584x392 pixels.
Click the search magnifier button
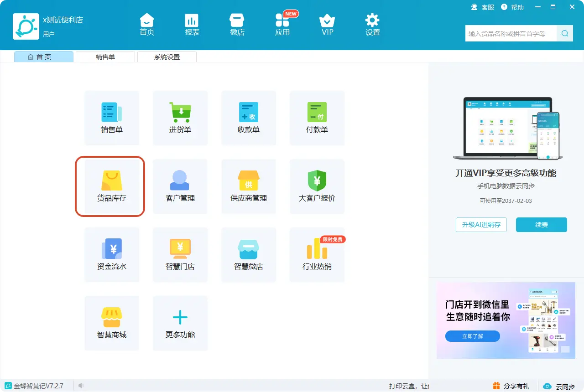565,33
